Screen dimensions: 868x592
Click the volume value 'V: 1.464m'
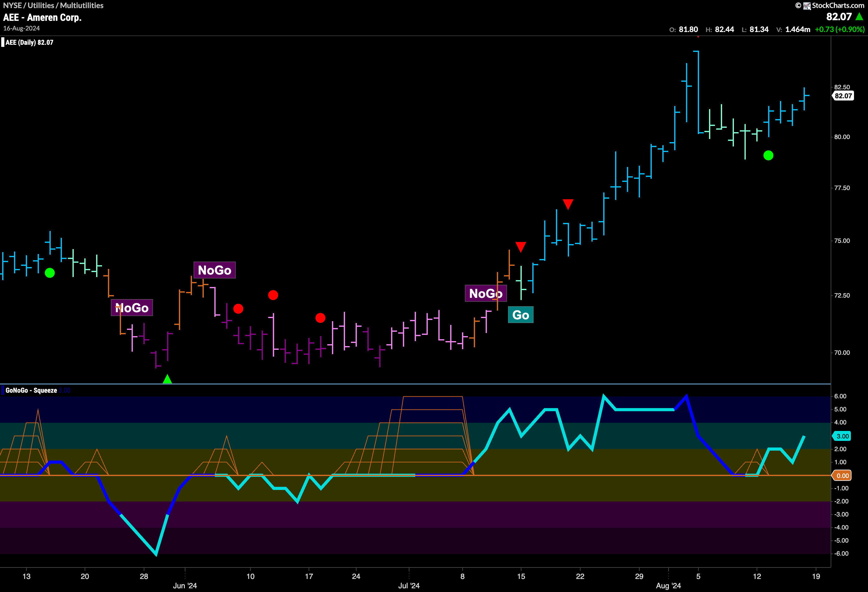[793, 29]
